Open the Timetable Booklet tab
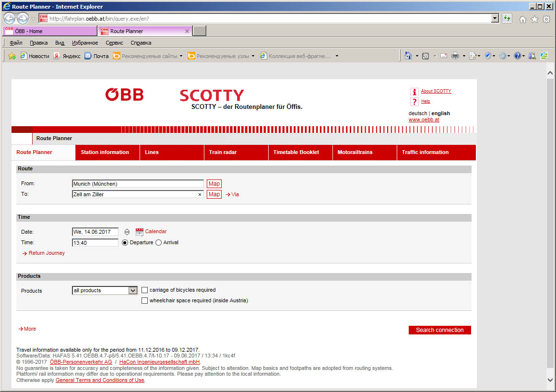The height and width of the screenshot is (392, 556). pos(300,153)
